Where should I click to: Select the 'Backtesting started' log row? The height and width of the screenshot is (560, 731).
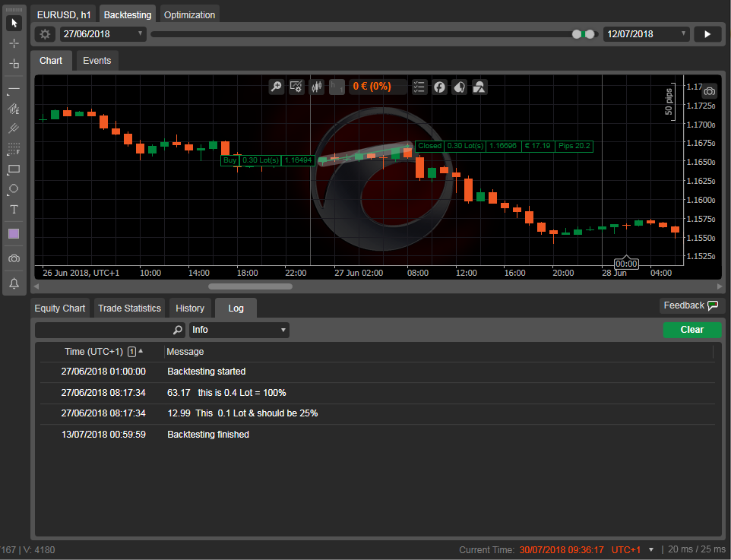pos(377,372)
